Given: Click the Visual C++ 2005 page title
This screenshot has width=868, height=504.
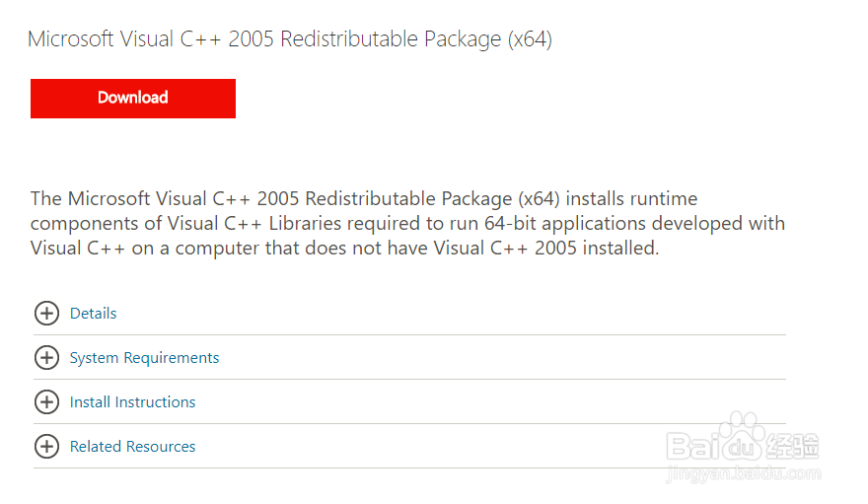Looking at the screenshot, I should pyautogui.click(x=290, y=39).
